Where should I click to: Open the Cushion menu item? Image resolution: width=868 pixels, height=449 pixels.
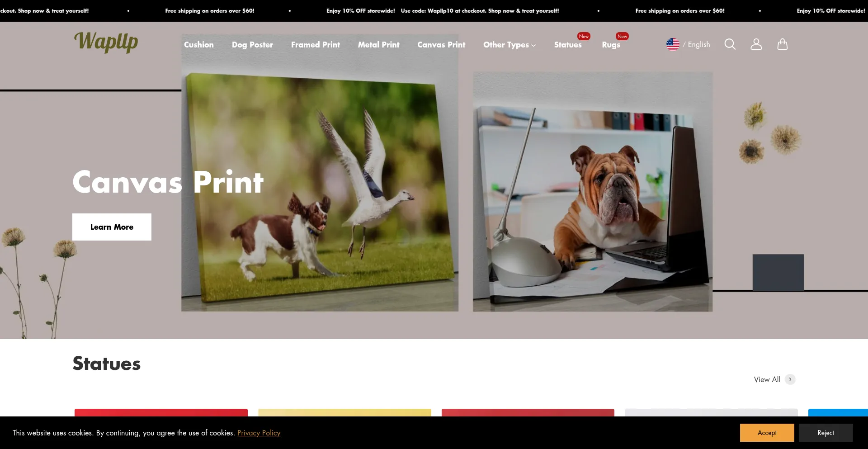[x=198, y=45]
